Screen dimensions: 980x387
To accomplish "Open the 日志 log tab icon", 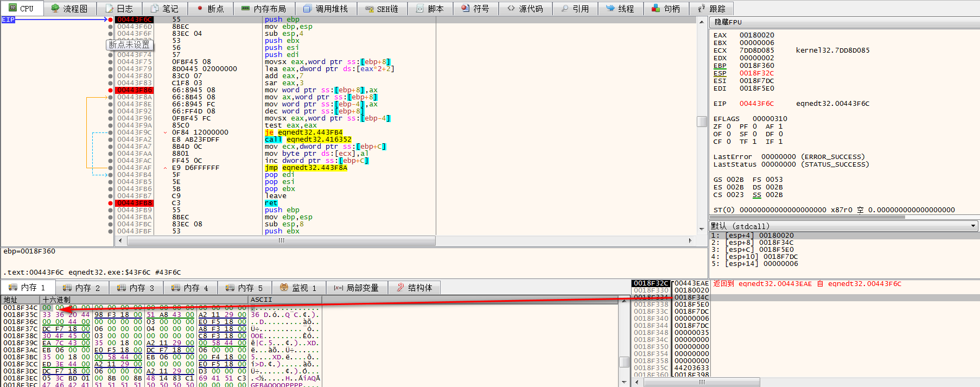I will pyautogui.click(x=109, y=8).
